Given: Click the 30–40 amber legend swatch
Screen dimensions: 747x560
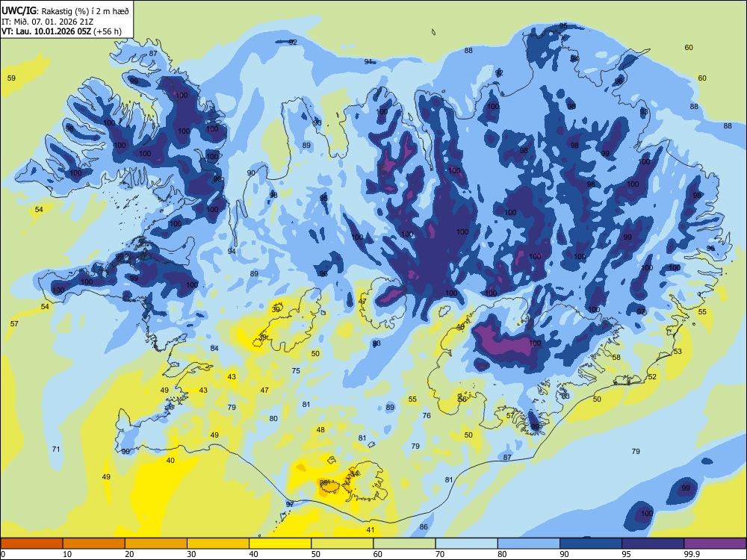Looking at the screenshot, I should pyautogui.click(x=218, y=544).
